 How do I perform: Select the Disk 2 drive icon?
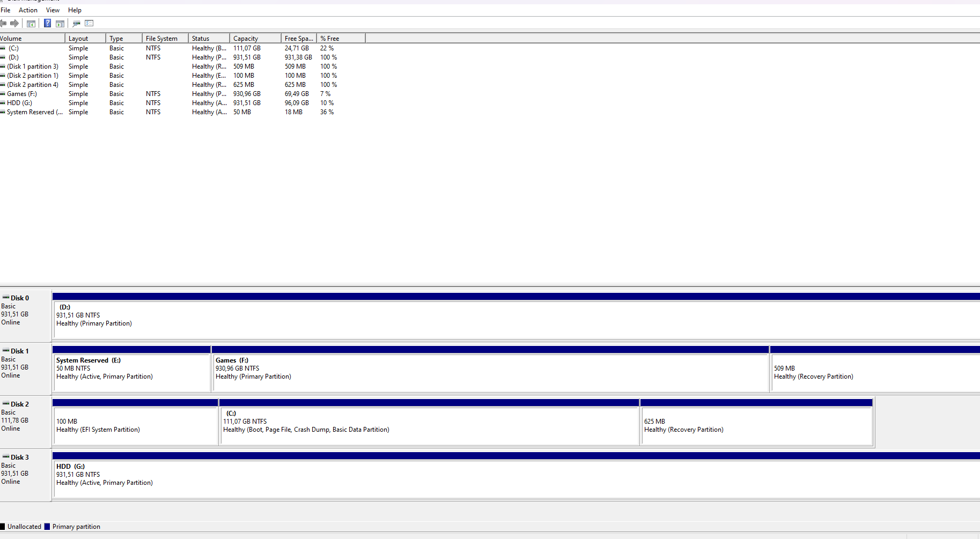point(6,403)
